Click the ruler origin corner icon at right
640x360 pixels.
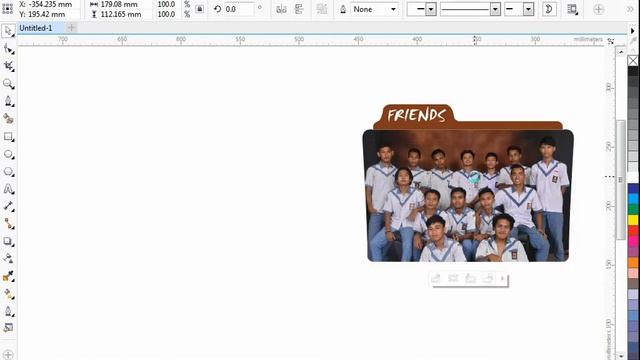[611, 41]
